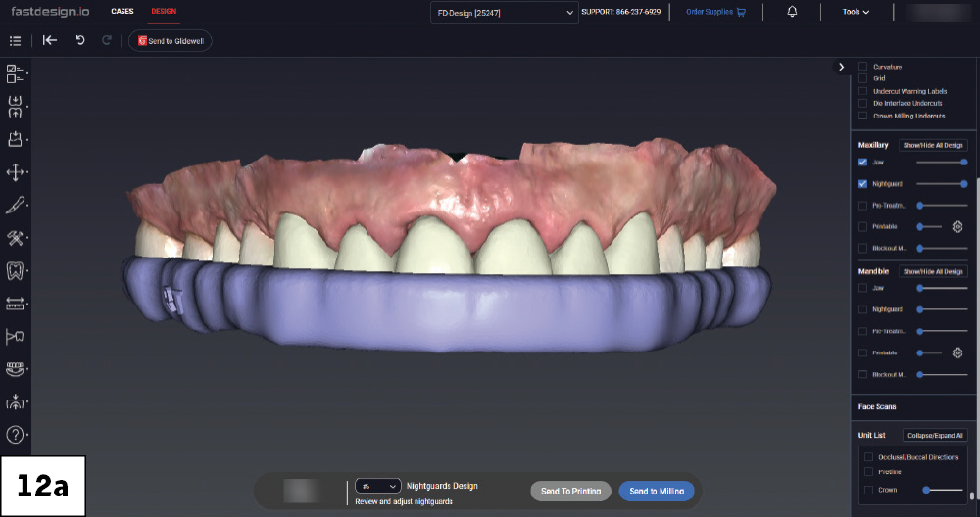Open Mandible Printable settings gear
980x517 pixels.
[956, 352]
